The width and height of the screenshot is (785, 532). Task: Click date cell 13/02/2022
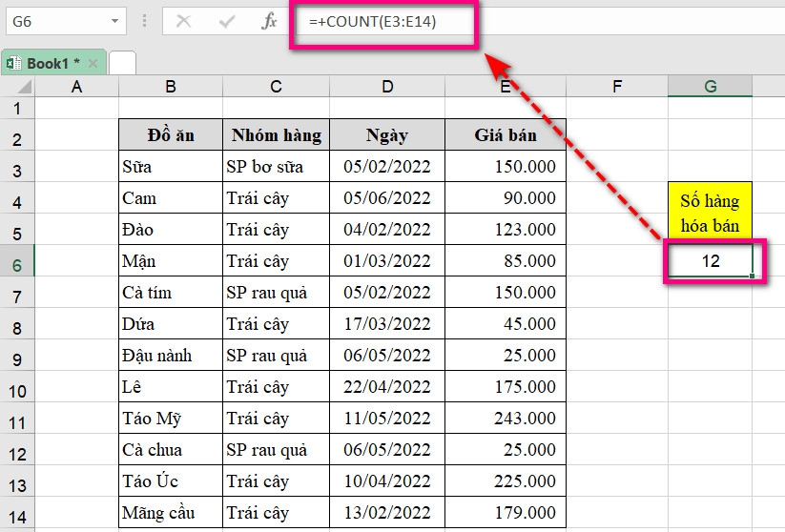pyautogui.click(x=387, y=513)
